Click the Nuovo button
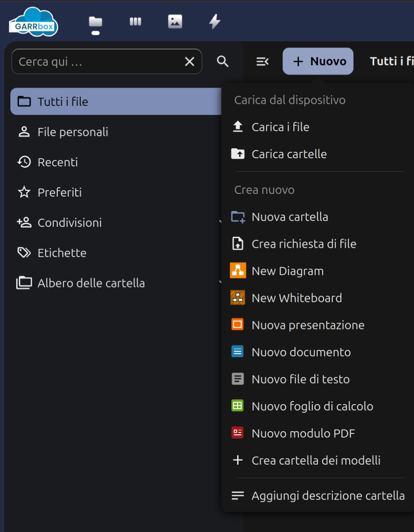Viewport: 414px width, 532px height. tap(318, 61)
